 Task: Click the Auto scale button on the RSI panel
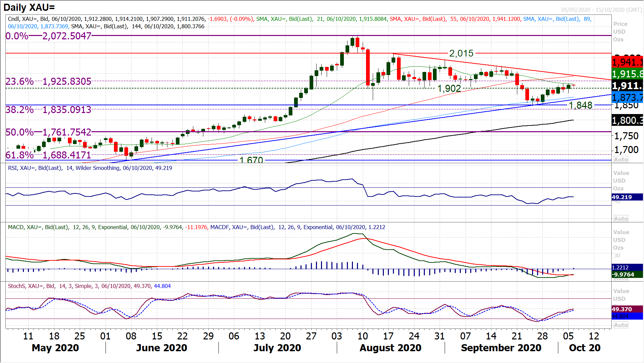[620, 219]
